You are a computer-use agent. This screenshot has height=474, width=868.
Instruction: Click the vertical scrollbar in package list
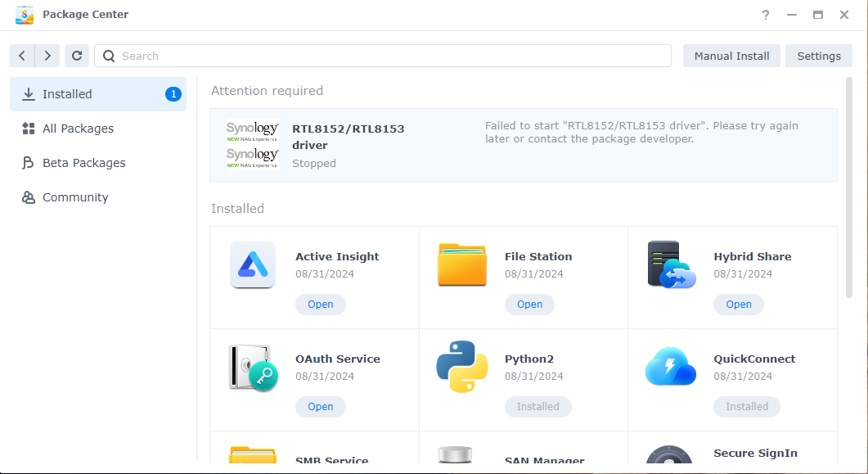click(849, 187)
